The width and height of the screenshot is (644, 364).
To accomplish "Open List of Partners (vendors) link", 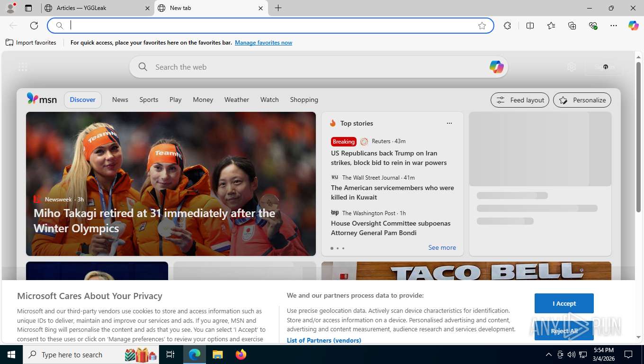I will [x=324, y=340].
